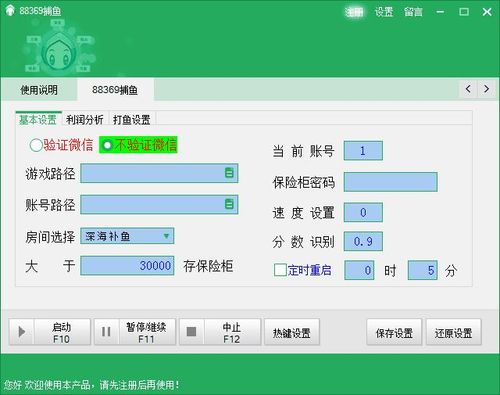
Task: Close the 88369捕鱼 window
Action: click(x=487, y=12)
